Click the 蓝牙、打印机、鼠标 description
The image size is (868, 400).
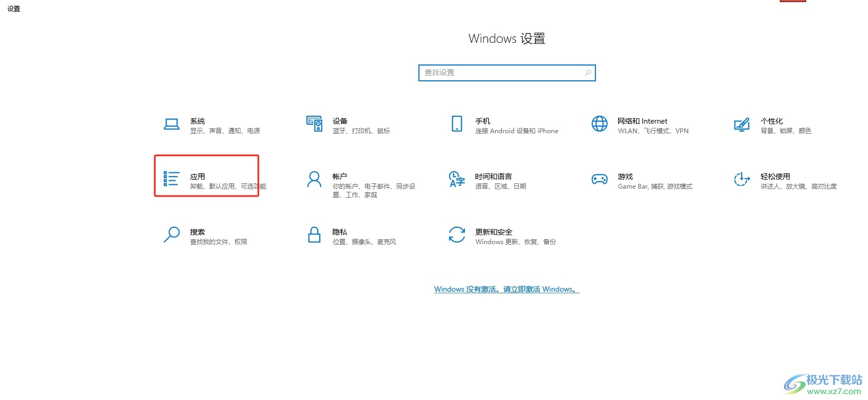361,131
